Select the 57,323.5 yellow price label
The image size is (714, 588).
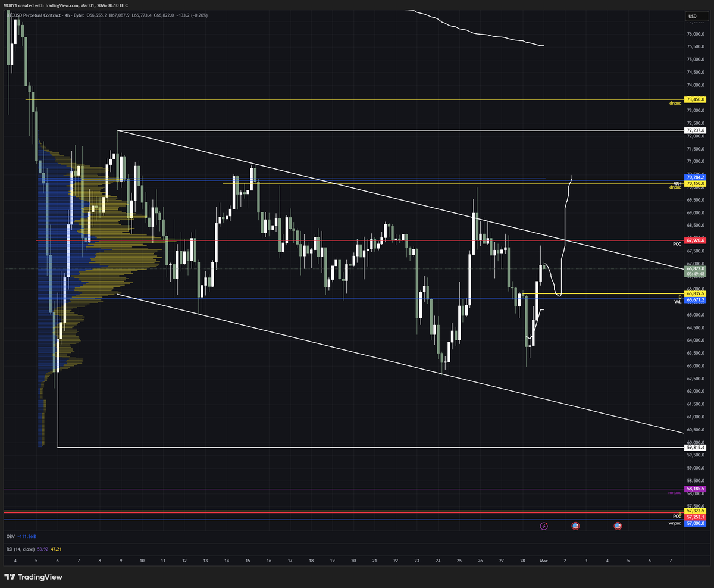[x=695, y=511]
